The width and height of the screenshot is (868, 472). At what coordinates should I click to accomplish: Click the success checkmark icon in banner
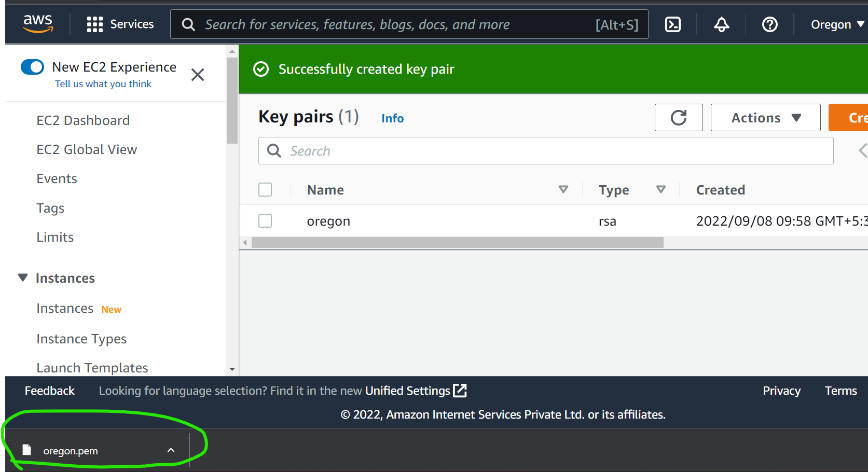coord(261,69)
